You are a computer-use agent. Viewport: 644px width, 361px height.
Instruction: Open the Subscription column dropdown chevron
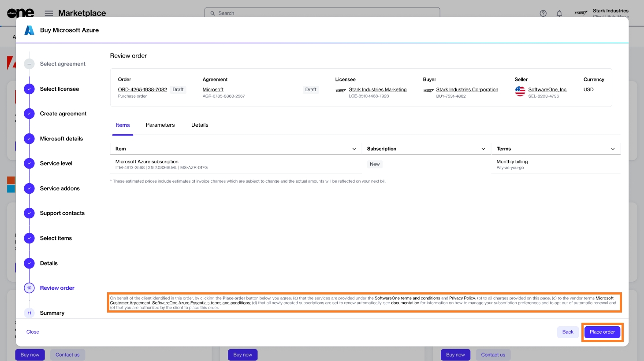tap(483, 149)
